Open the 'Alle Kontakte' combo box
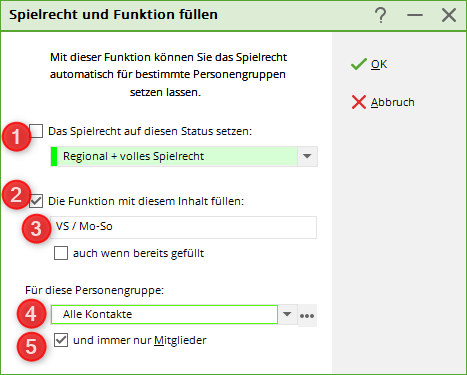Screen dimensions: 467x375 pyautogui.click(x=164, y=314)
